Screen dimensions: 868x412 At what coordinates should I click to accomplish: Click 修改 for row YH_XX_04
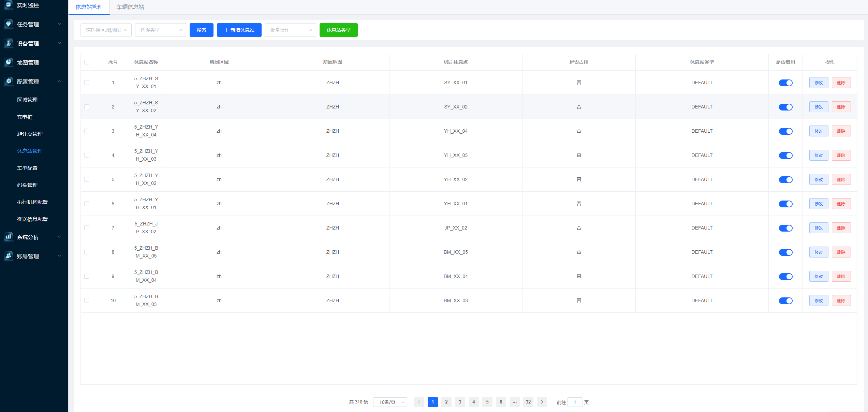click(x=819, y=131)
